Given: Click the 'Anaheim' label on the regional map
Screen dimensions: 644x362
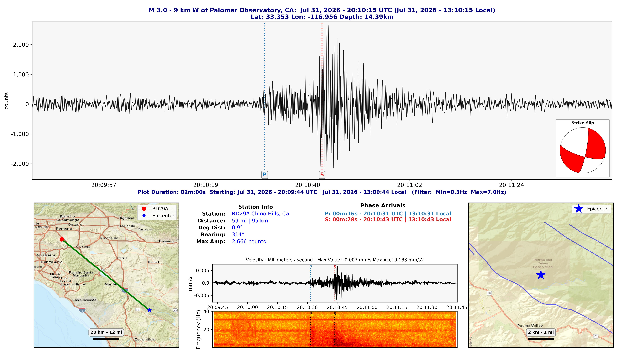Looking at the screenshot, I should tap(46, 255).
